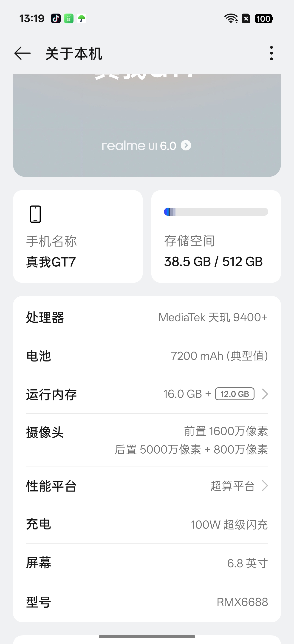Tap the storage usage progress bar
Viewport: 294px width, 644px height.
point(216,212)
